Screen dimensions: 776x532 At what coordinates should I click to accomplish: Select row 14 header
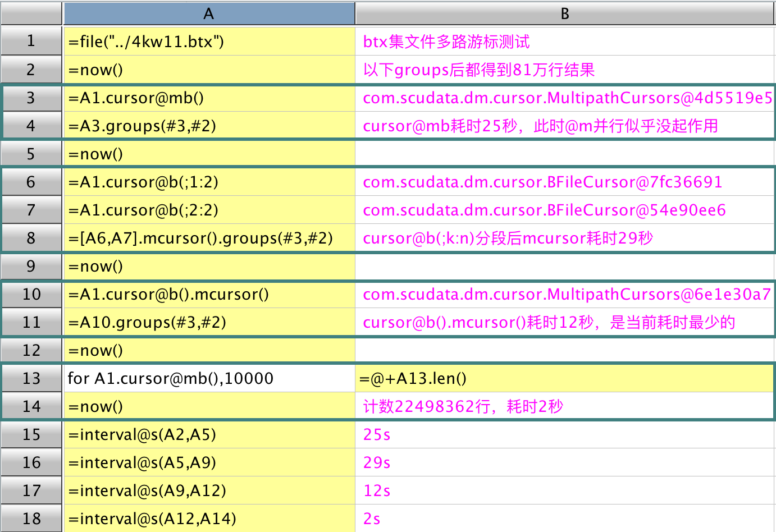tap(31, 406)
